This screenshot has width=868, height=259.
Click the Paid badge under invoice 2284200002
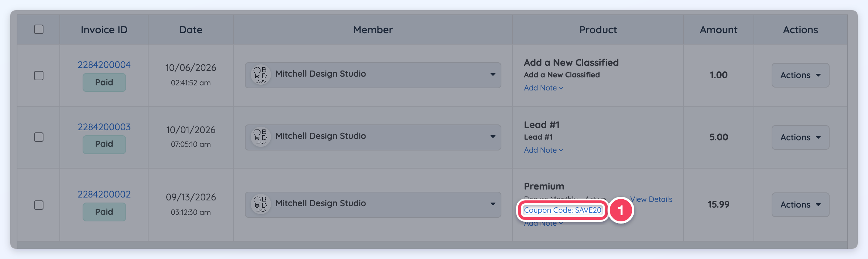coord(104,212)
